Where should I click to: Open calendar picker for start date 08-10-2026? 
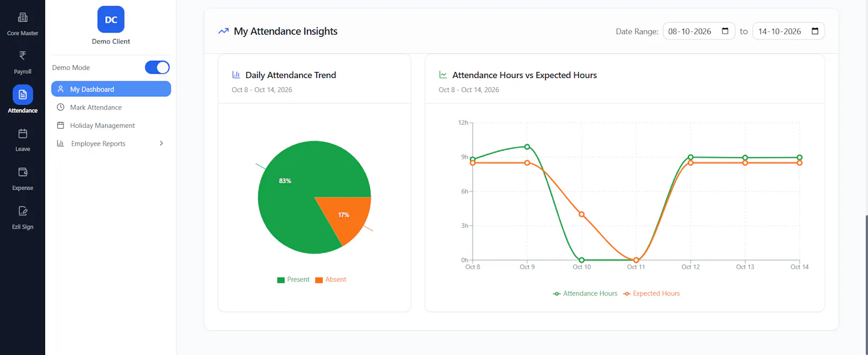click(725, 31)
